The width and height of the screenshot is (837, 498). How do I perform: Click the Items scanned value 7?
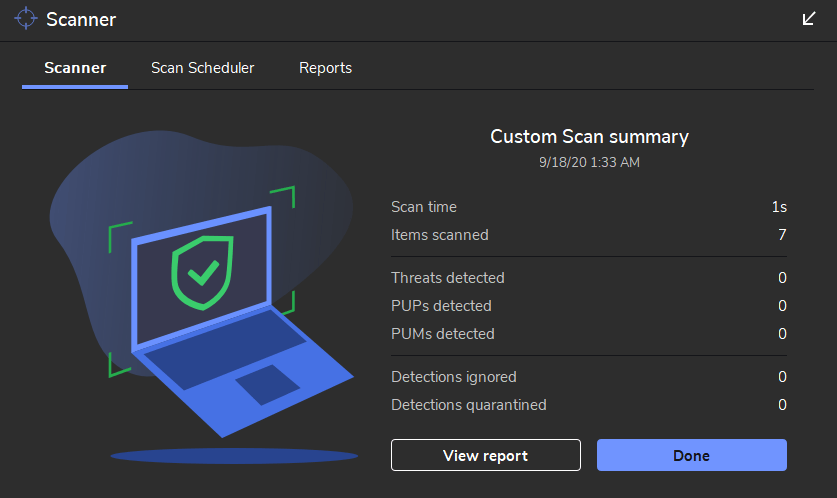pos(782,235)
